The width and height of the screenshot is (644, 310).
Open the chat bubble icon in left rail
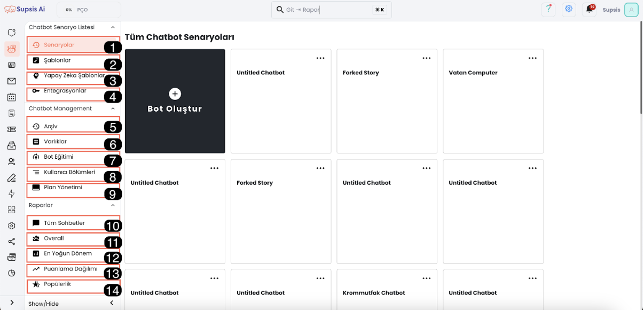coord(12,33)
